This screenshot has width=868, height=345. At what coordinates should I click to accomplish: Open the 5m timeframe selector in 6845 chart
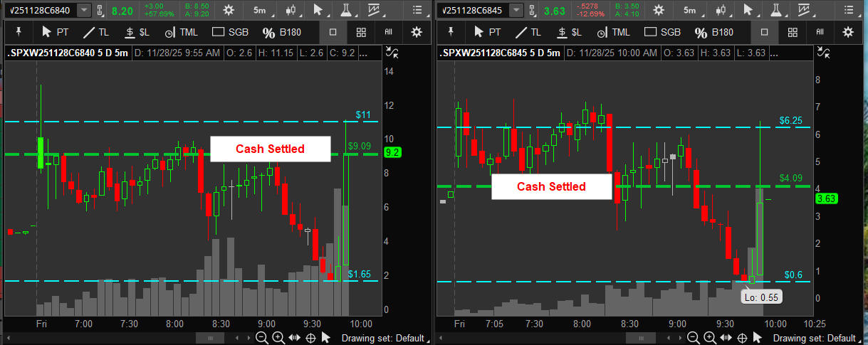point(689,11)
